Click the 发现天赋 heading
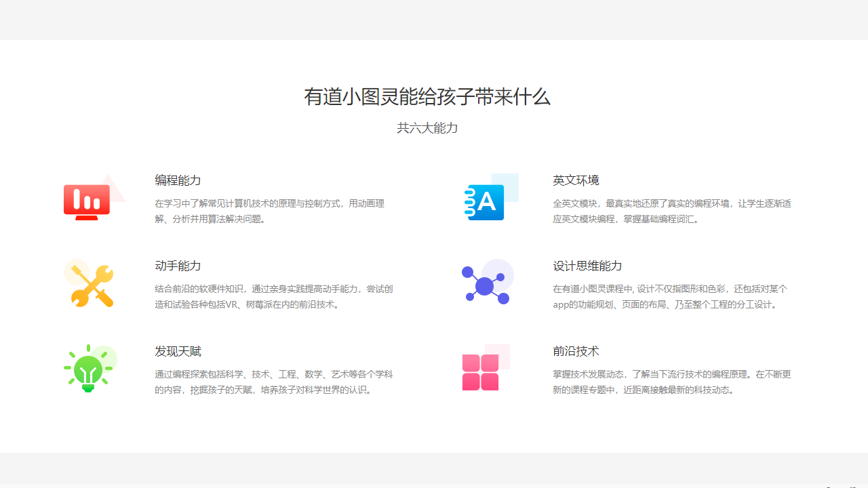Viewport: 868px width, 488px height. point(178,351)
